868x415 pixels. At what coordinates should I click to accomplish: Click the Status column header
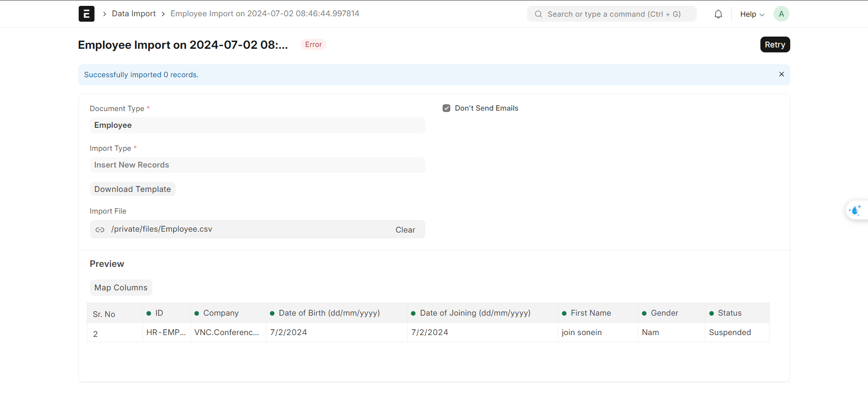(737, 313)
